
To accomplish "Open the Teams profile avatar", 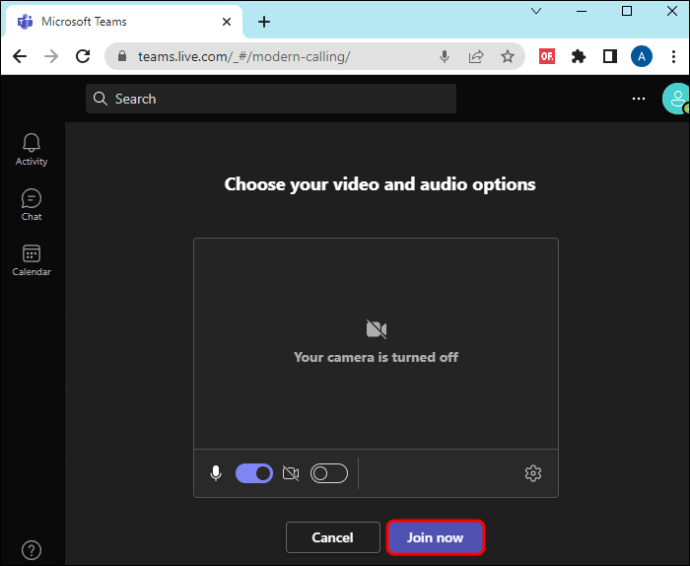I will point(676,99).
